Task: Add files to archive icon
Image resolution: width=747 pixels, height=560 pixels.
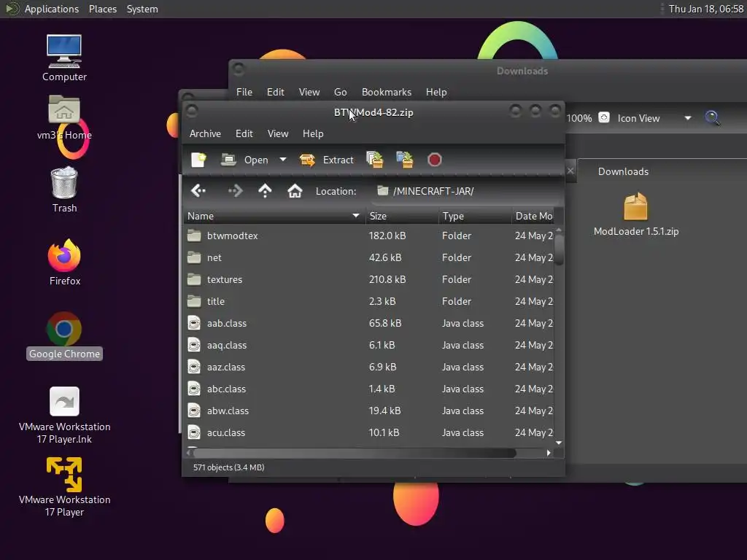Action: (x=375, y=160)
